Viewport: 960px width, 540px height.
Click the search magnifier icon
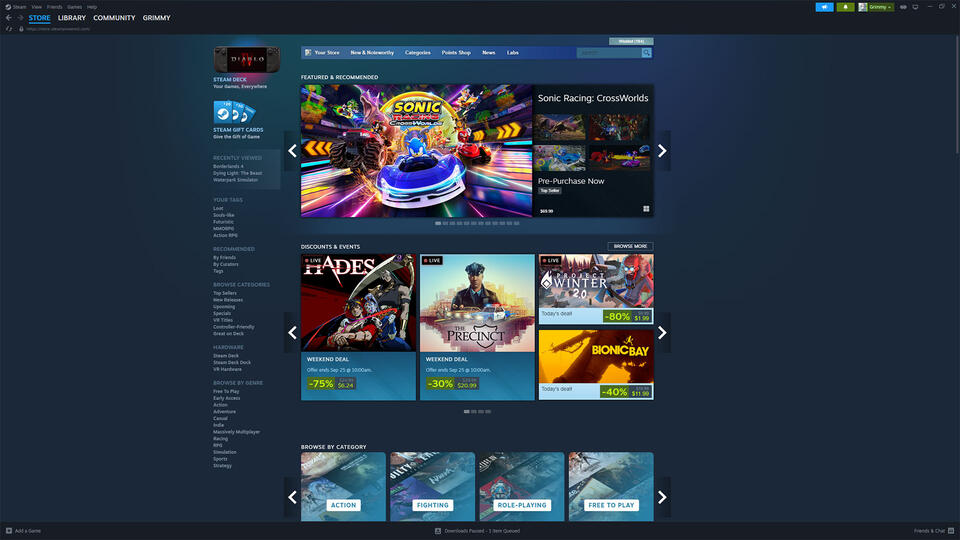(647, 53)
